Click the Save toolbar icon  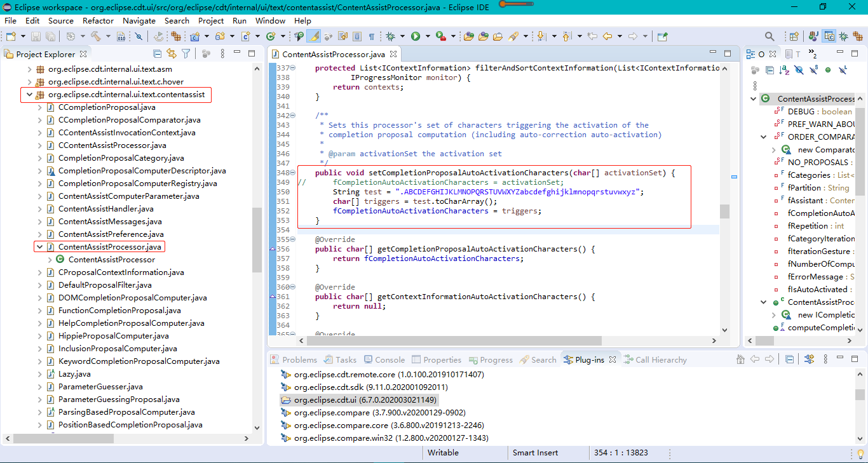34,36
